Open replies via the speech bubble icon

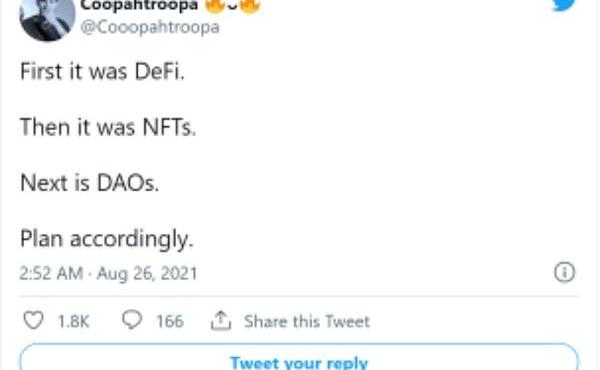pyautogui.click(x=132, y=319)
